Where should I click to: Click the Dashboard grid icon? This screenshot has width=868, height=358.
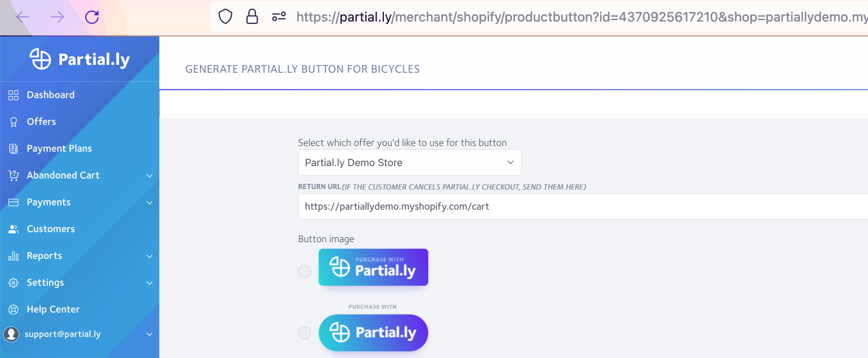(13, 95)
